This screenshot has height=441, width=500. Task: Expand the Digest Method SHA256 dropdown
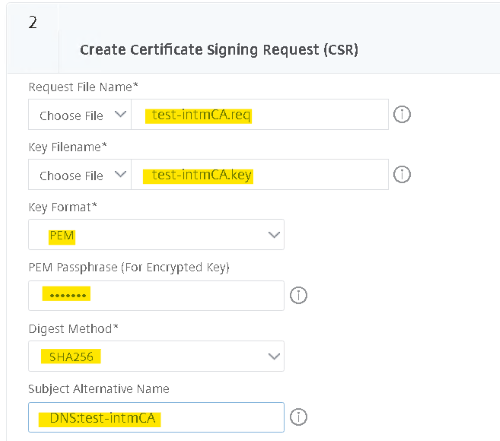156,356
